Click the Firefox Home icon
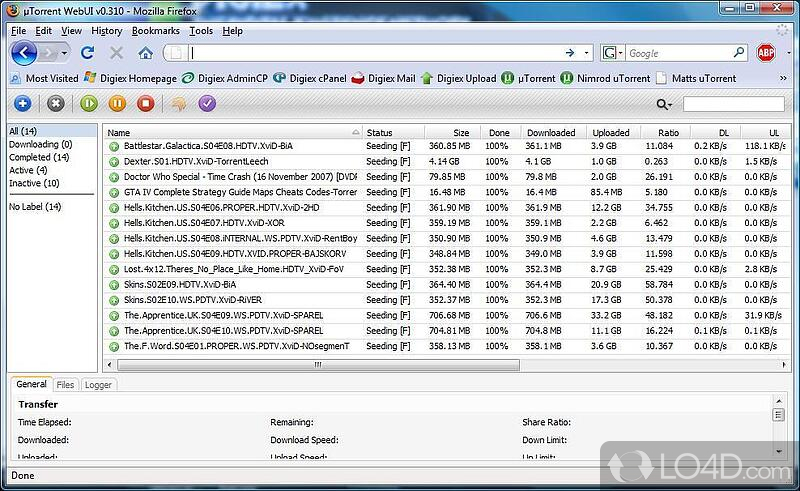Screen dimensions: 800x491 145,53
